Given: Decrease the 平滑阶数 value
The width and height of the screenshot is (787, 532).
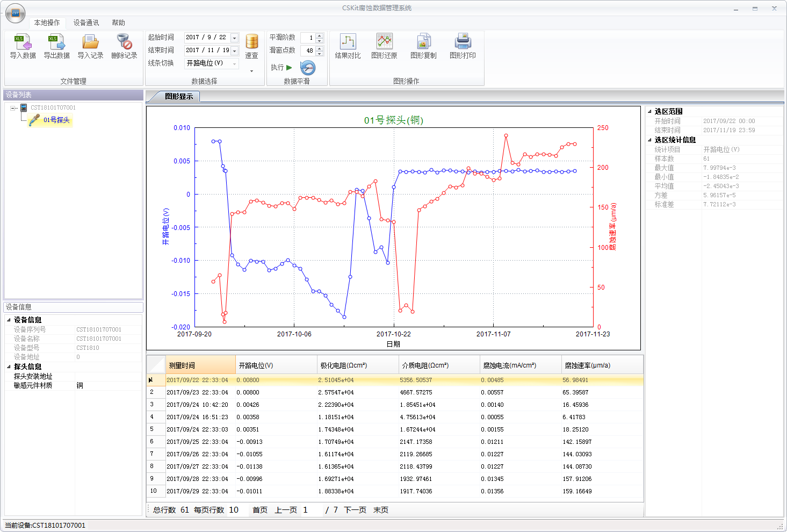Looking at the screenshot, I should 320,40.
